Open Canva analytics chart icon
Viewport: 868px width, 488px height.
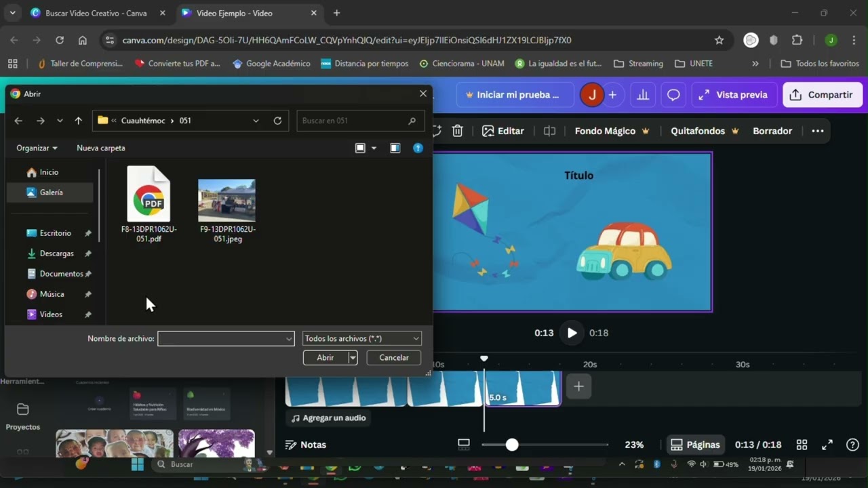tap(642, 95)
